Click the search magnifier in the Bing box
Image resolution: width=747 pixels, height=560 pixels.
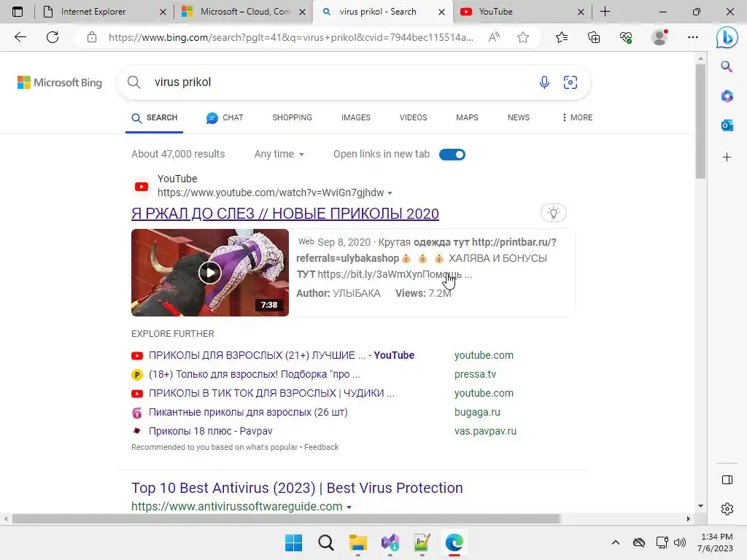[134, 82]
